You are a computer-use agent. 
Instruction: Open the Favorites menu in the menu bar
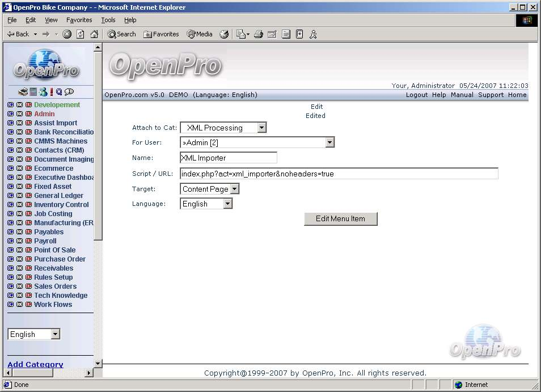click(x=79, y=20)
